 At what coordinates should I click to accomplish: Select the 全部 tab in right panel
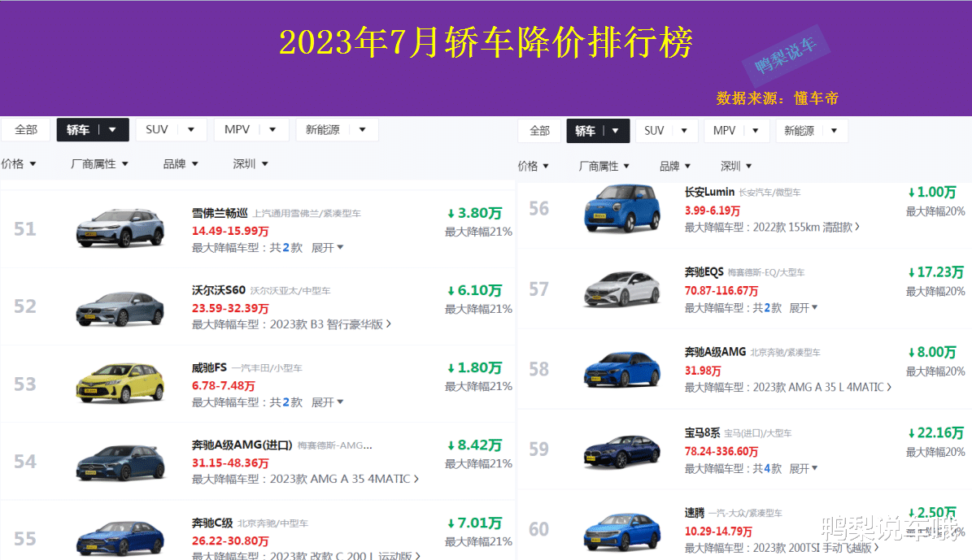(539, 131)
